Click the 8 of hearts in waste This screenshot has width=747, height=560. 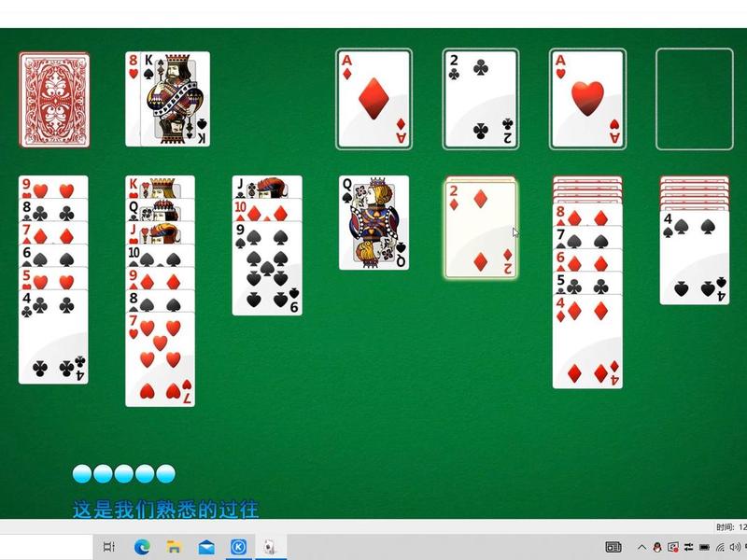(133, 99)
